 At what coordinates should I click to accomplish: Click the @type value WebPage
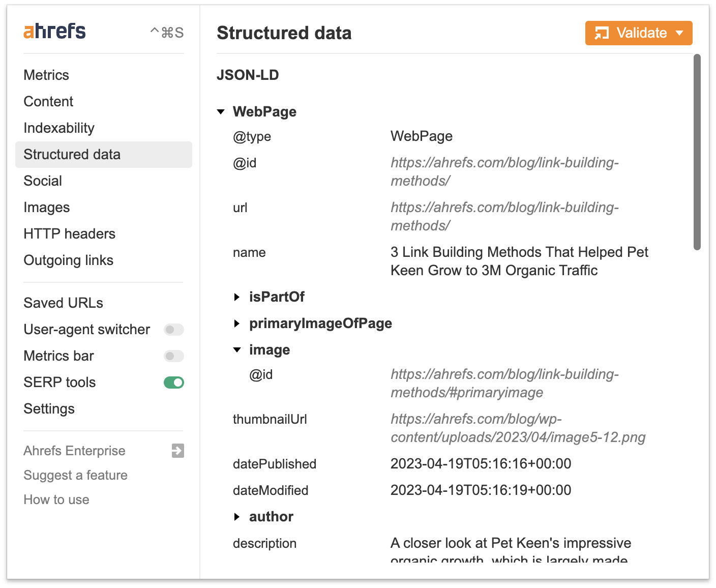422,136
